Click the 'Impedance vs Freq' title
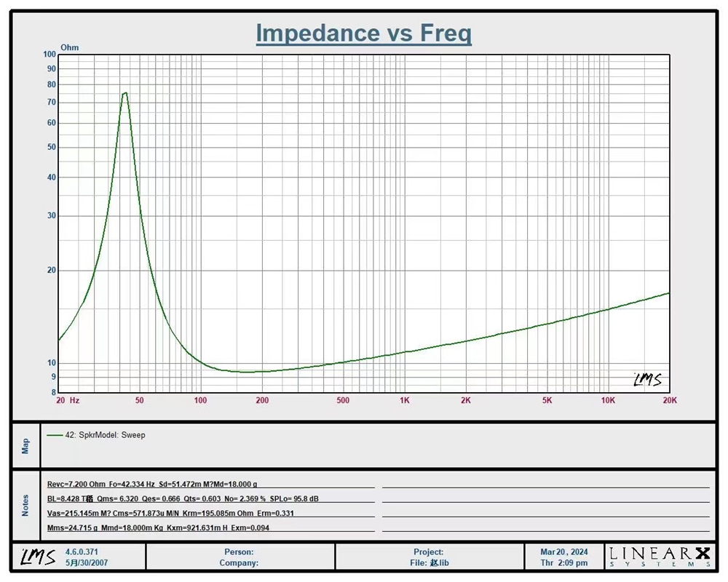The width and height of the screenshot is (728, 582). pos(363,33)
